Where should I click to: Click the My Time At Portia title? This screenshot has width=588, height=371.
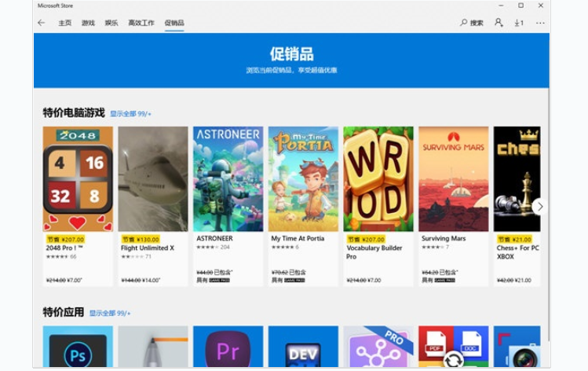298,238
